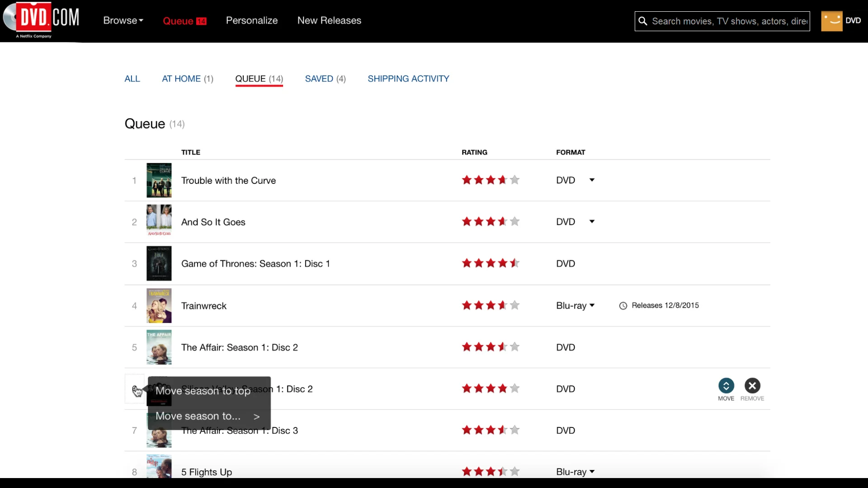This screenshot has height=488, width=868.
Task: Open the Trainwreck title link
Action: (204, 306)
